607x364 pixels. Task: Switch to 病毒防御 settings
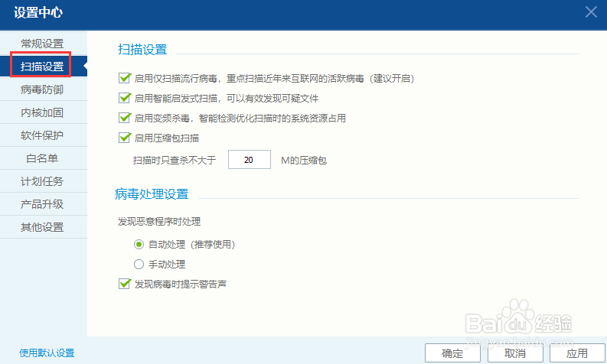42,89
